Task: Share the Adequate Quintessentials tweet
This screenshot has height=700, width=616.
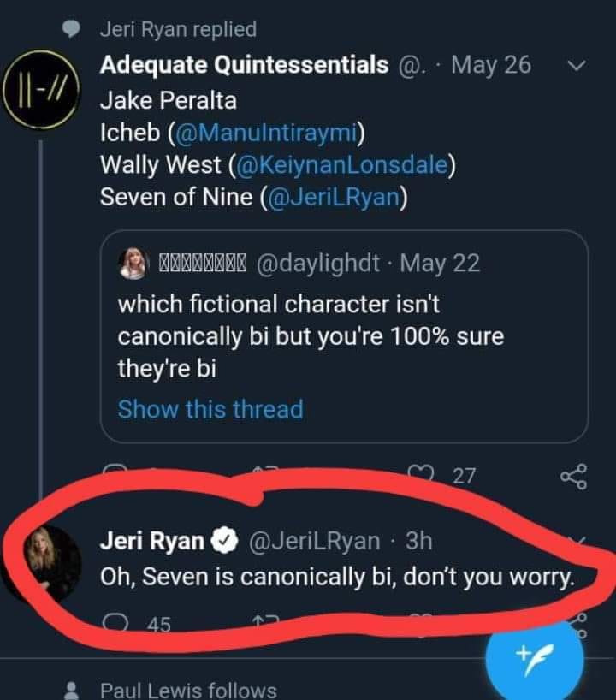Action: click(573, 475)
